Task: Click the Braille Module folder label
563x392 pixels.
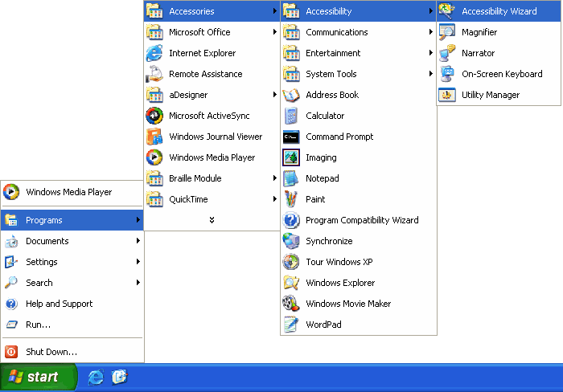Action: tap(195, 178)
